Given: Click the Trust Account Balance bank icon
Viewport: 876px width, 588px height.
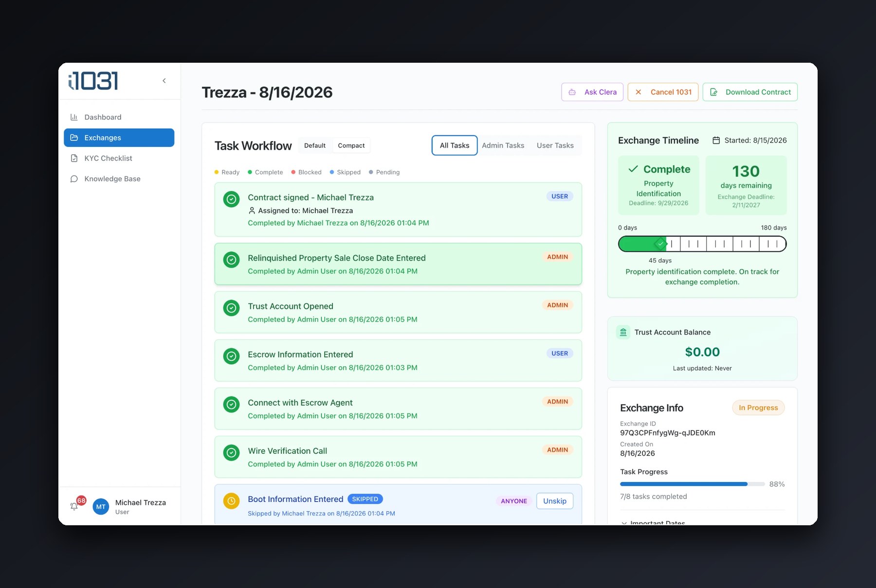Looking at the screenshot, I should 623,332.
